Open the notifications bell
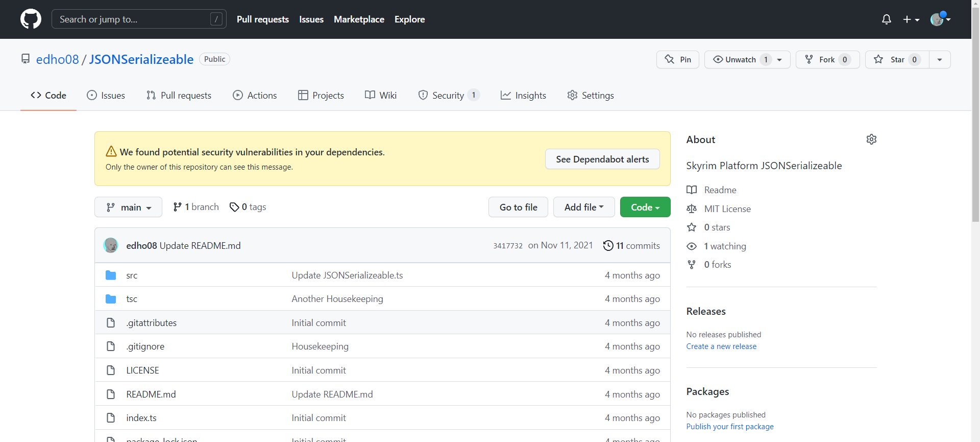 point(886,19)
